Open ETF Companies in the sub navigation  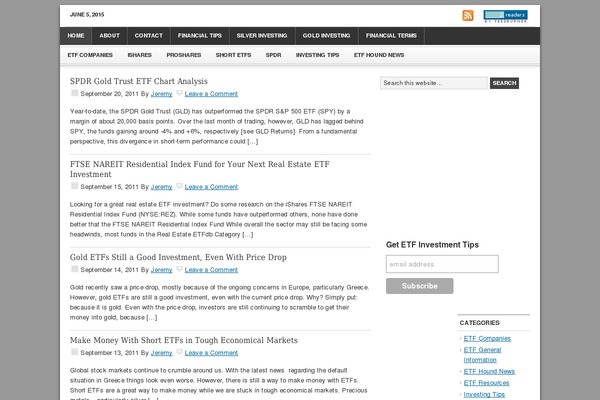90,55
